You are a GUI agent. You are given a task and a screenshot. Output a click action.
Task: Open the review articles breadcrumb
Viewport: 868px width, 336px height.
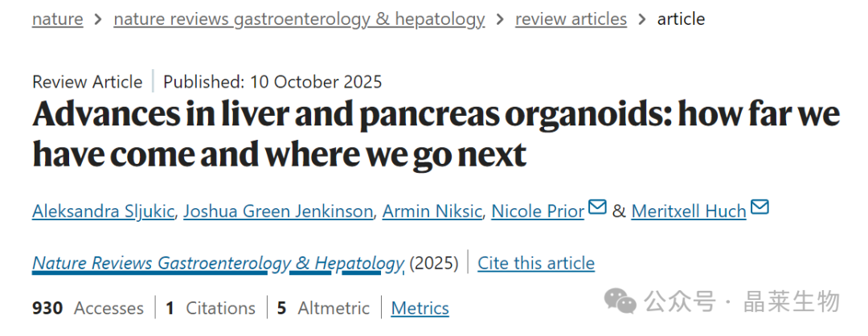[x=571, y=19]
